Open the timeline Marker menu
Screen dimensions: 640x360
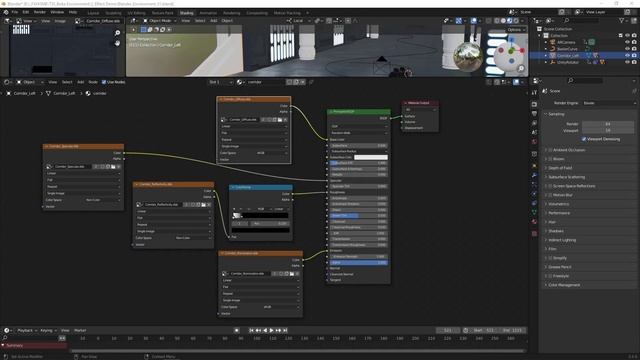80,330
